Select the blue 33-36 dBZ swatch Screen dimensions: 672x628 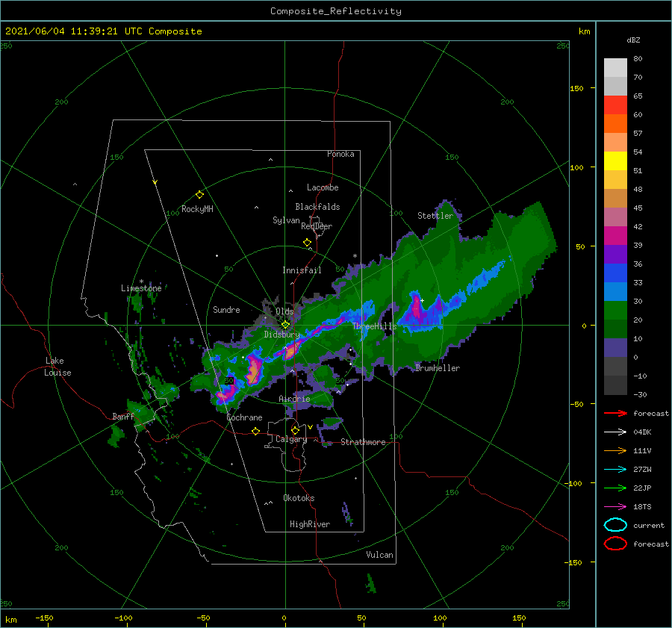tap(615, 273)
